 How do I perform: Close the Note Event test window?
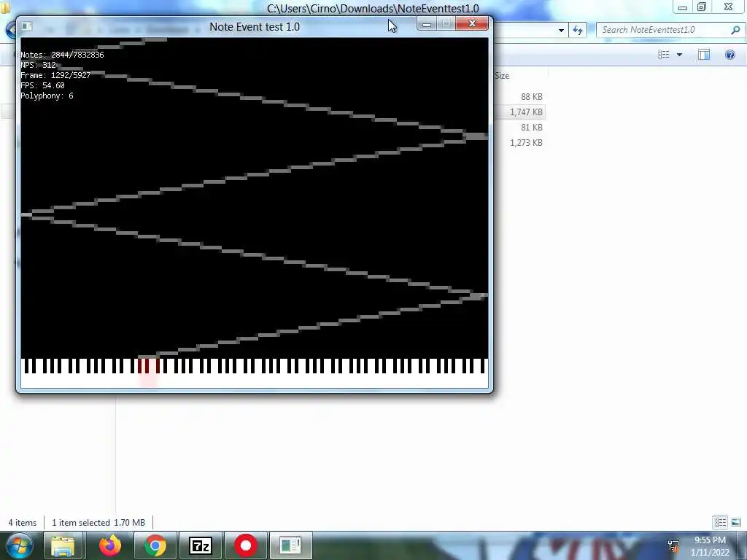point(472,24)
